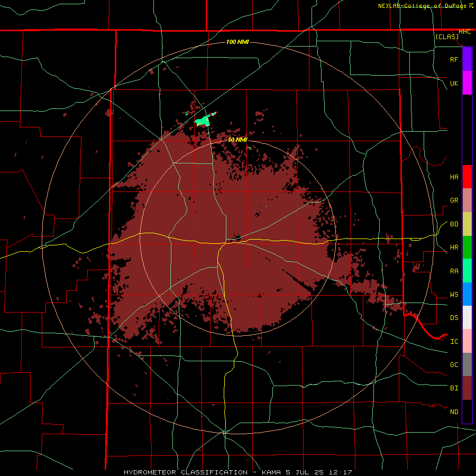Click the 50 NMI range ring label
The height and width of the screenshot is (476, 476).
[237, 140]
